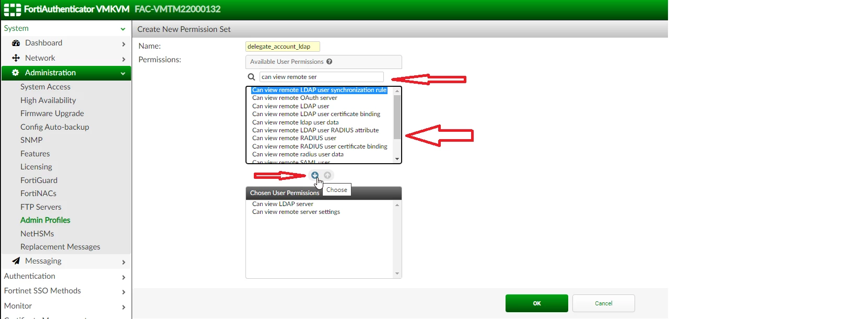Click the Cancel button
This screenshot has height=319, width=868.
(x=604, y=303)
